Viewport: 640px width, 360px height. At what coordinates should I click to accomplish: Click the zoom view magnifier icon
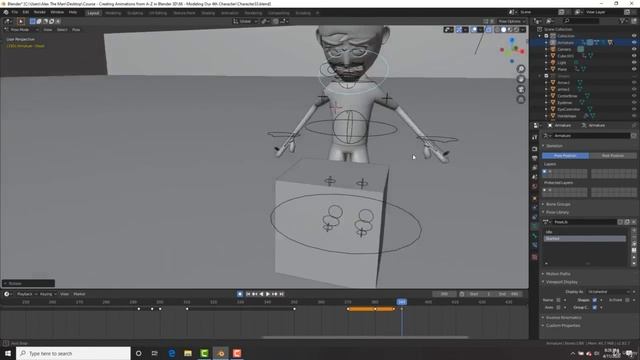pyautogui.click(x=521, y=69)
